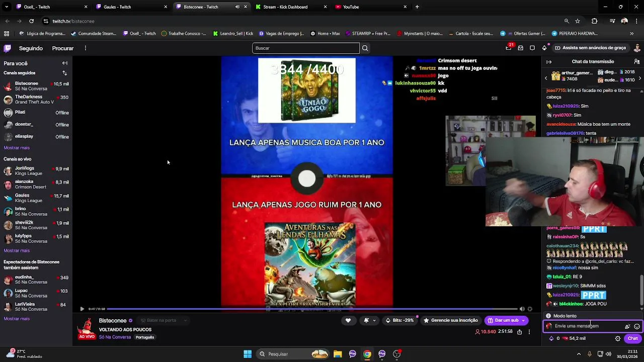Image resolution: width=644 pixels, height=362 pixels.
Task: Open the Steam bookmark Comunidade Steam
Action: 94,34
